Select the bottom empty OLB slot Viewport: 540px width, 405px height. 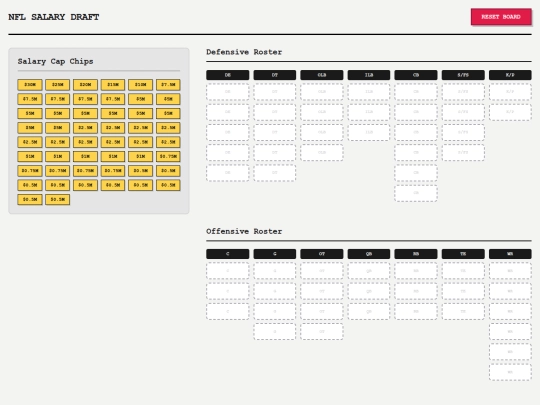point(322,152)
